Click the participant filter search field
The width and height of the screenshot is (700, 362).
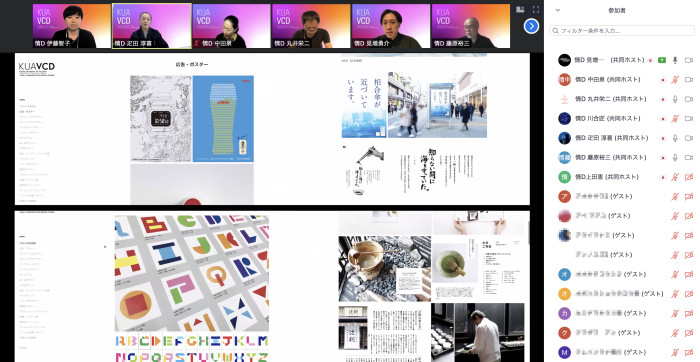(x=622, y=31)
